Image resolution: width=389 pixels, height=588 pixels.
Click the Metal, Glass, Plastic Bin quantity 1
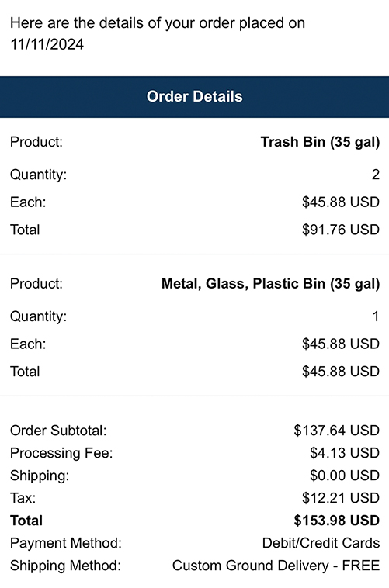click(376, 316)
